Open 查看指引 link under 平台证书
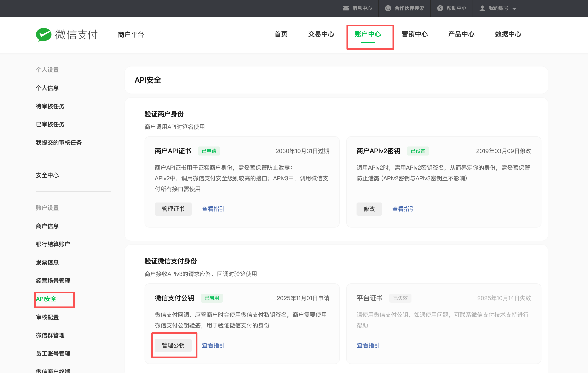This screenshot has width=588, height=373. 368,345
